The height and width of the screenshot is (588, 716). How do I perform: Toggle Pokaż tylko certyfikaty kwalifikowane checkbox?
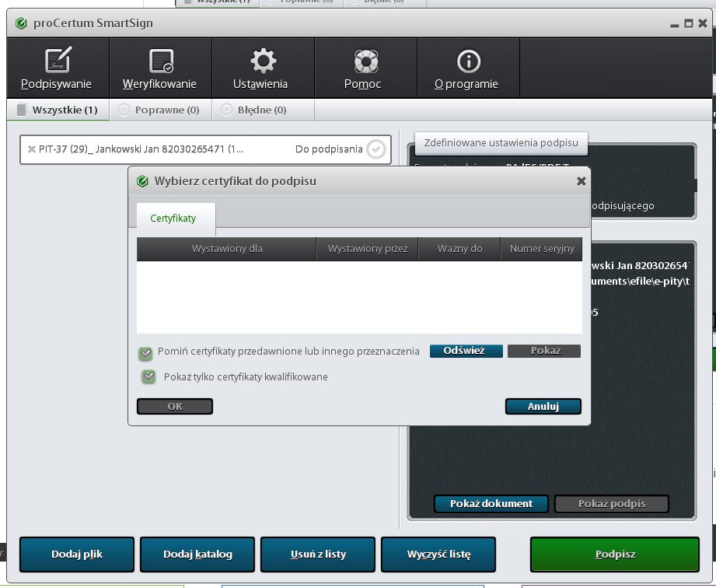148,377
